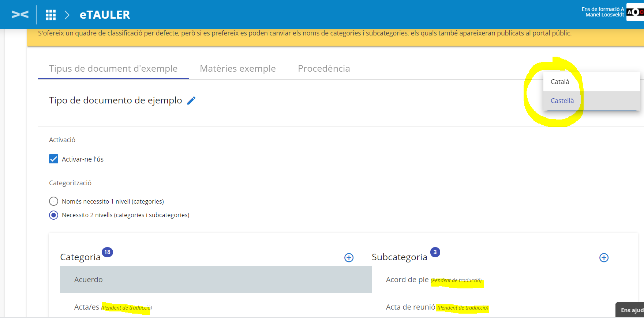Select 'Només necessito 1 nivell' radio option
The image size is (644, 318).
pos(54,201)
